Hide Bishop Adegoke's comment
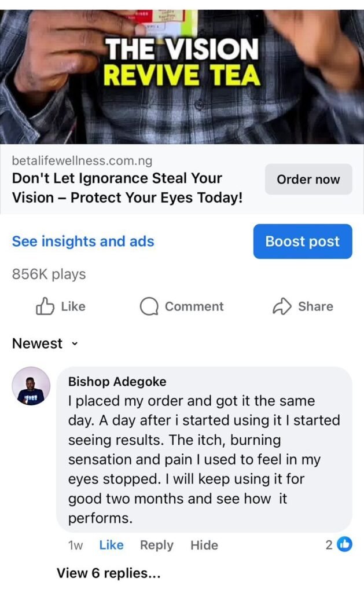This screenshot has width=364, height=593. (204, 545)
